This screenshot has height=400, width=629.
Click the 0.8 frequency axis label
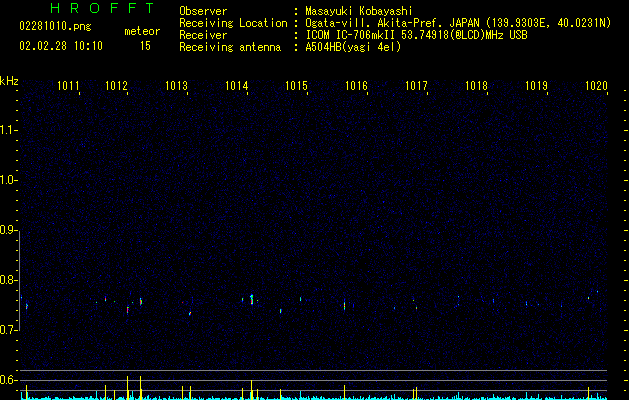9,280
